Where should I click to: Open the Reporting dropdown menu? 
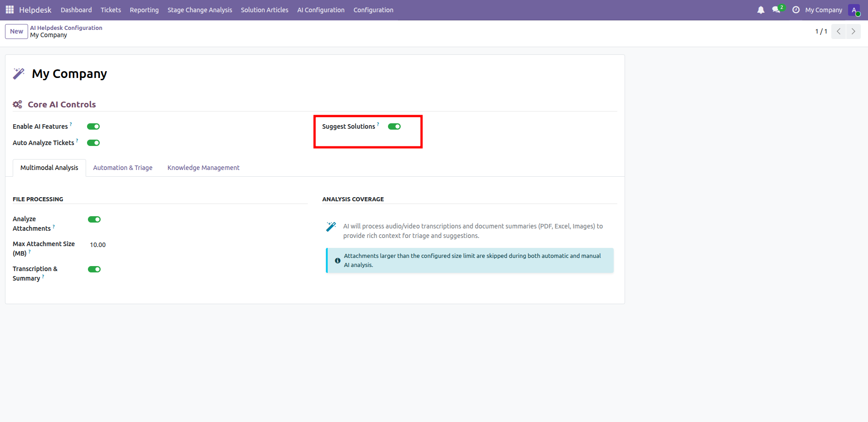(144, 10)
